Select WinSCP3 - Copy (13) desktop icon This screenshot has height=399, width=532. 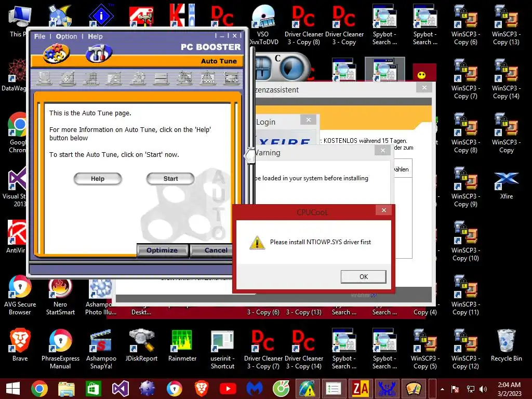(506, 25)
